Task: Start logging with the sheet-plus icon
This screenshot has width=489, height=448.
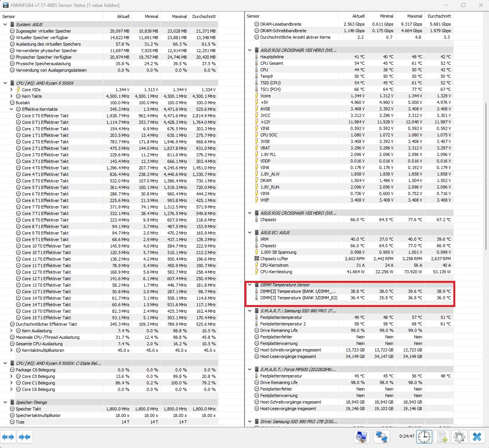Action: (x=442, y=437)
